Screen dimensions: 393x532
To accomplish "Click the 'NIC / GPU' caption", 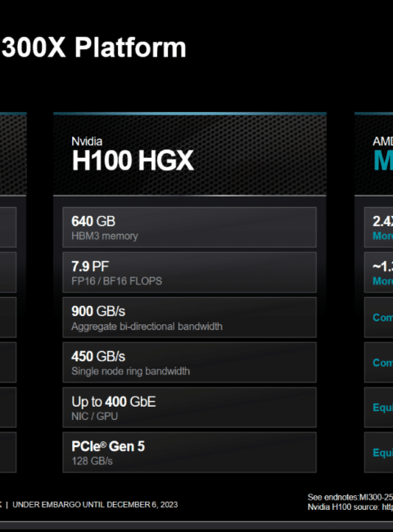I will click(95, 417).
